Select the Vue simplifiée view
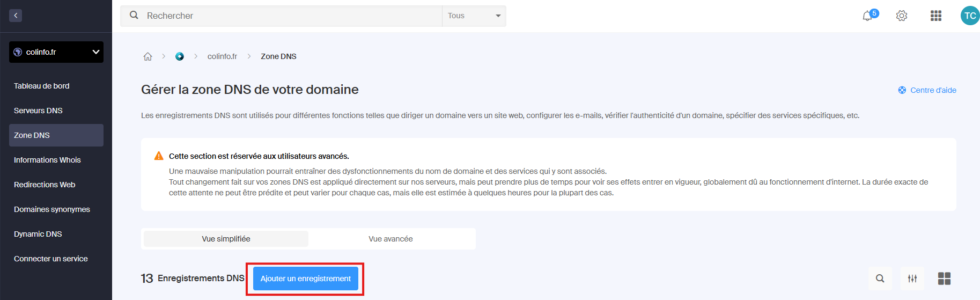Screen dimensions: 980x300 click(x=226, y=239)
